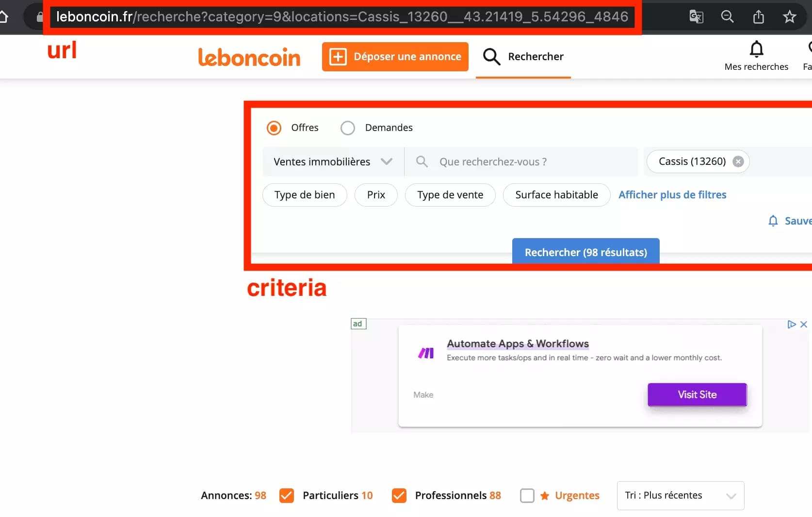Open the browser translate page icon
This screenshot has width=812, height=517.
[x=696, y=17]
